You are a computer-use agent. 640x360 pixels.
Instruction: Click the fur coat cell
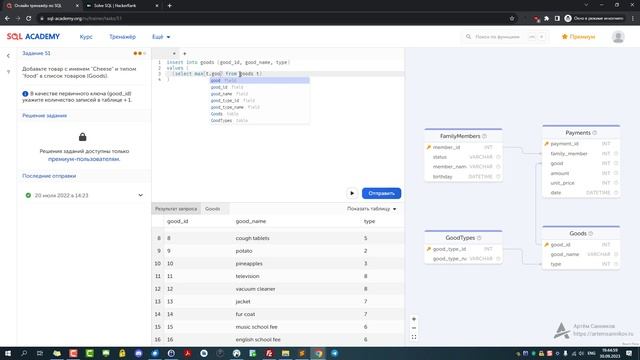[245, 314]
